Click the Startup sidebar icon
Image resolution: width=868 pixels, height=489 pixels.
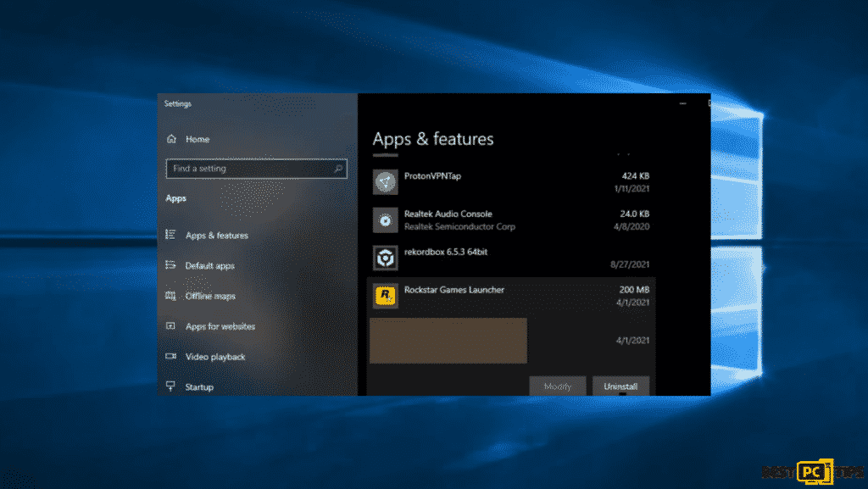click(170, 386)
